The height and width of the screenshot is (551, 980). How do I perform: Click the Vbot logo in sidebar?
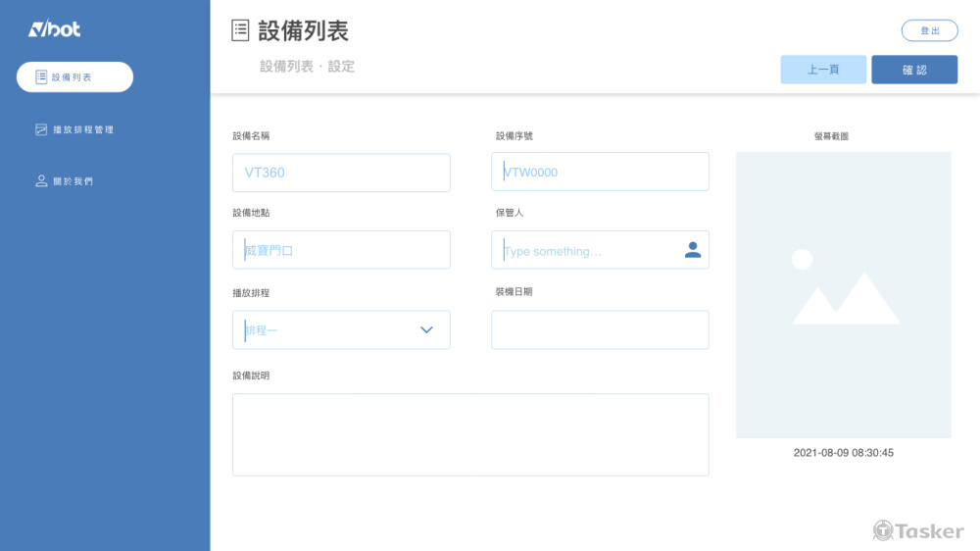pyautogui.click(x=54, y=29)
